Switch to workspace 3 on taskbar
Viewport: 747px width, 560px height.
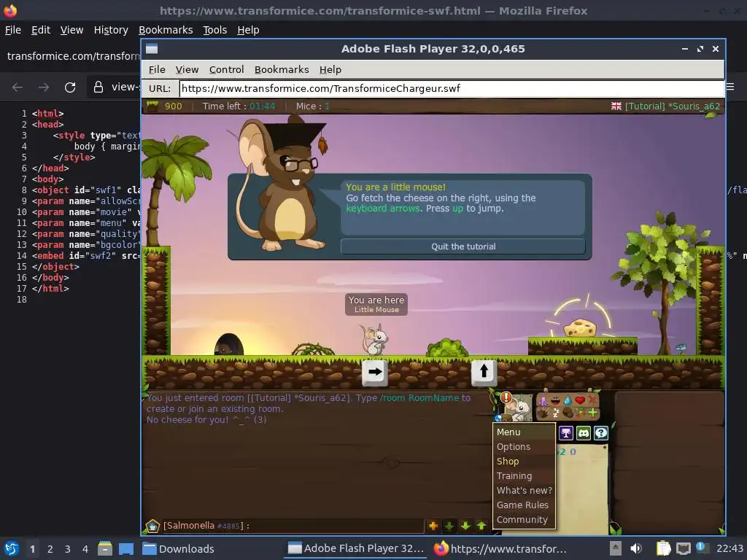click(67, 549)
